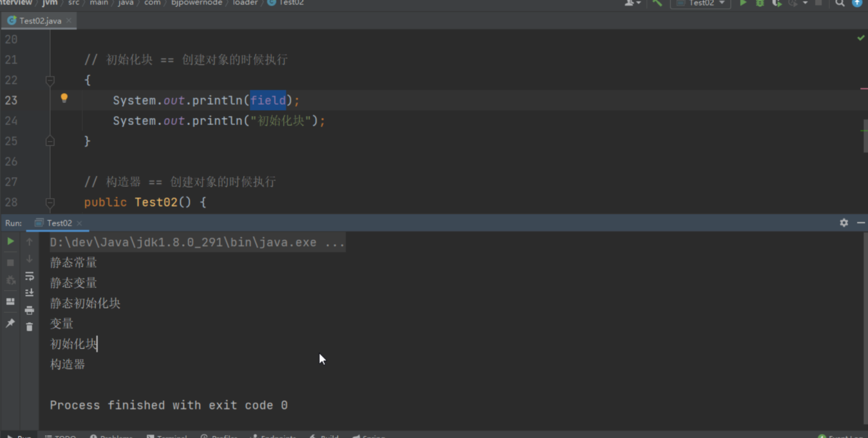The image size is (868, 438).
Task: Click the java.exe command line in the console
Action: 197,243
